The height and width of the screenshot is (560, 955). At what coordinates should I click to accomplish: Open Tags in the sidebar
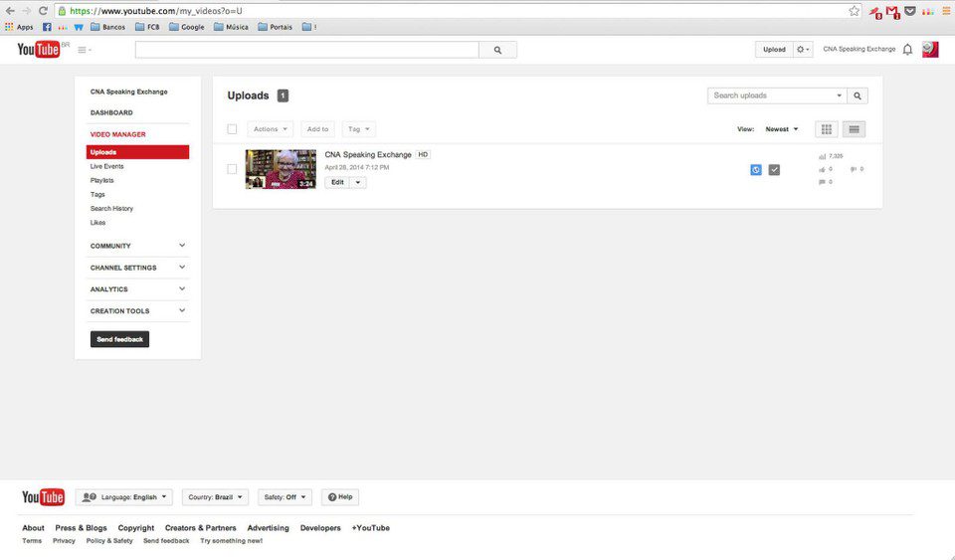[x=97, y=194]
